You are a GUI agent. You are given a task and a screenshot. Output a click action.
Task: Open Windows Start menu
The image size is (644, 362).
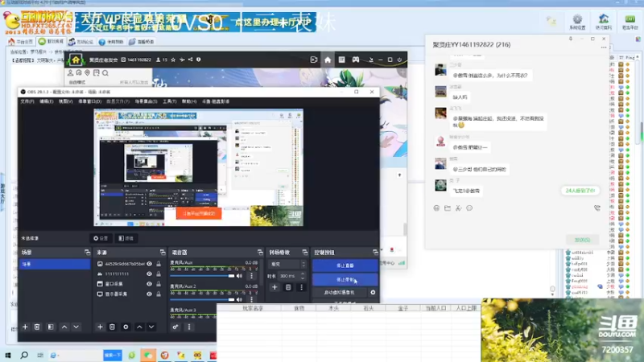click(x=8, y=356)
